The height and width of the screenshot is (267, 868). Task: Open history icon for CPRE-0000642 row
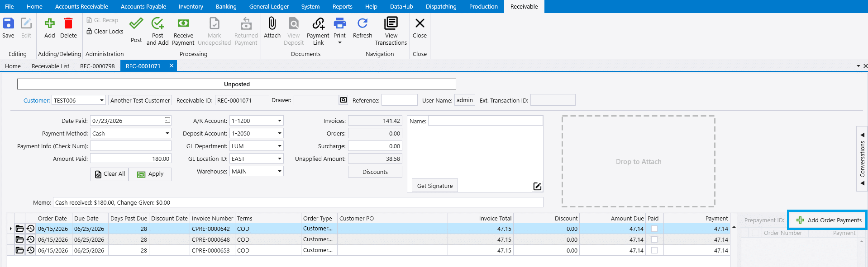click(x=31, y=229)
